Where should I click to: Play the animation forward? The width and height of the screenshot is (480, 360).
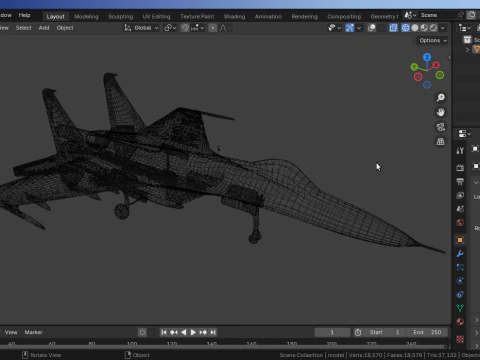click(x=193, y=332)
